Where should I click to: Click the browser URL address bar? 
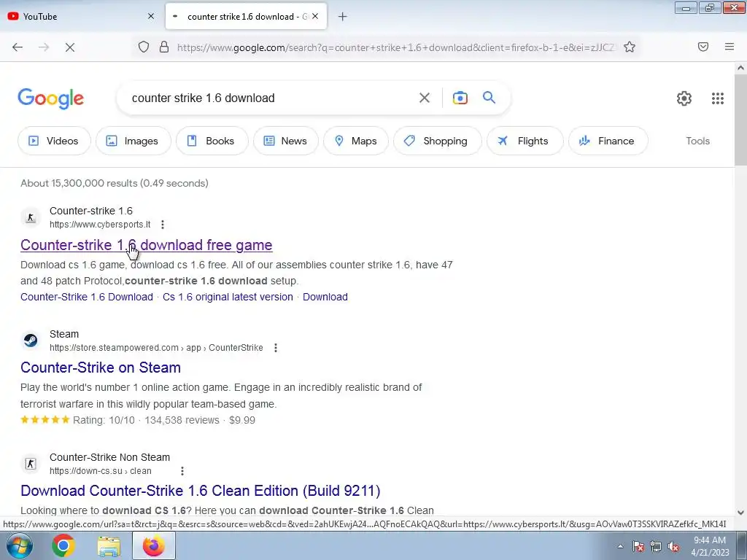click(395, 47)
